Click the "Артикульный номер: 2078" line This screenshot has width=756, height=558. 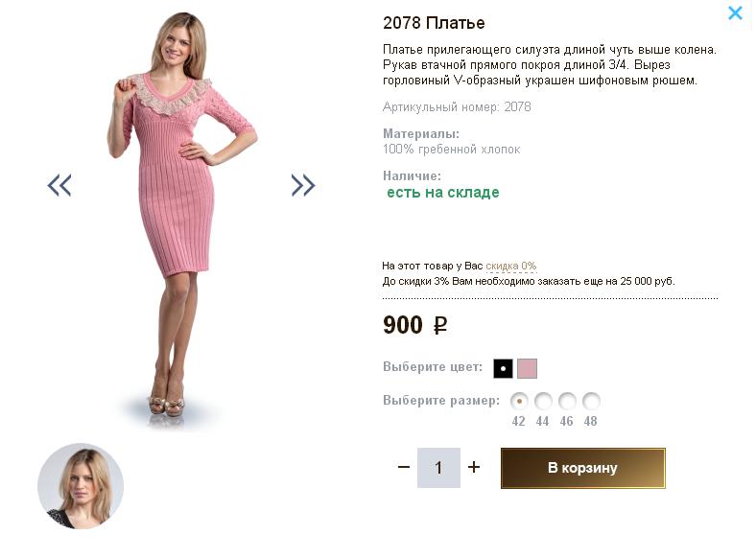457,107
